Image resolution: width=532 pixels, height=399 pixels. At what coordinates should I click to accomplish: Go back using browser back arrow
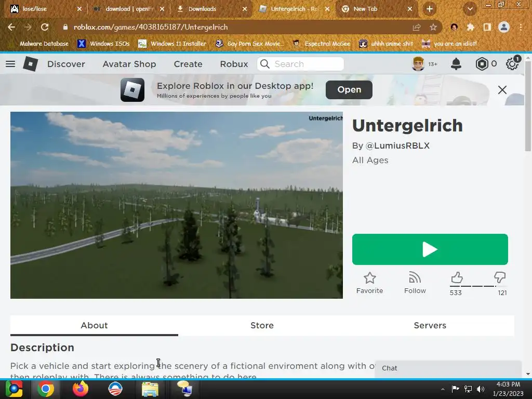[11, 27]
